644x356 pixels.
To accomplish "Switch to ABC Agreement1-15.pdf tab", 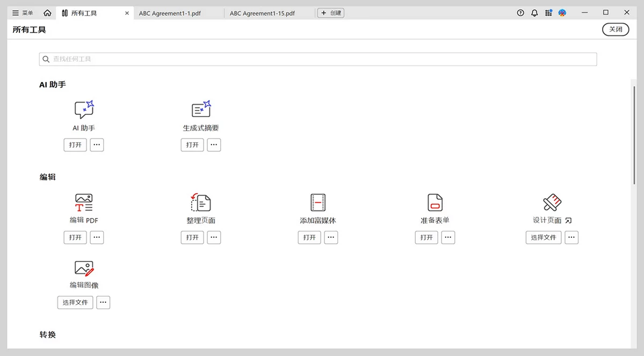I will tap(262, 13).
